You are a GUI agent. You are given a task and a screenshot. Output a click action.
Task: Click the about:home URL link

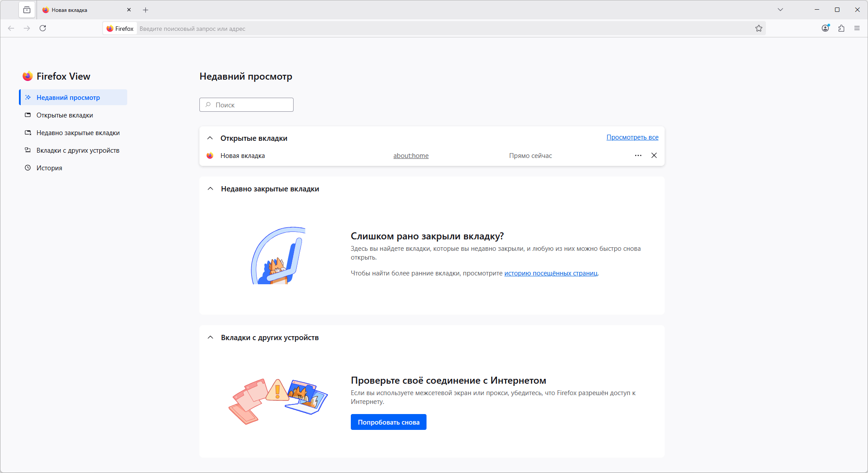411,156
